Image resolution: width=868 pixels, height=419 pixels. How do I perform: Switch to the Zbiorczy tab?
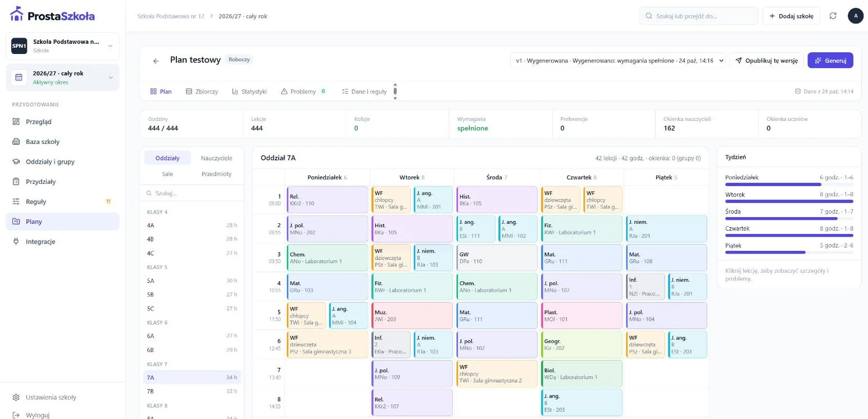pyautogui.click(x=202, y=92)
